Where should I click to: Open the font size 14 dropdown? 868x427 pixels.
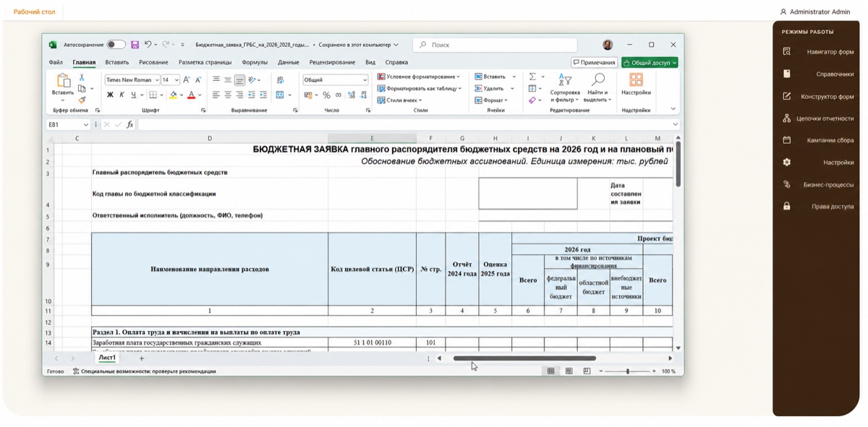tap(176, 80)
